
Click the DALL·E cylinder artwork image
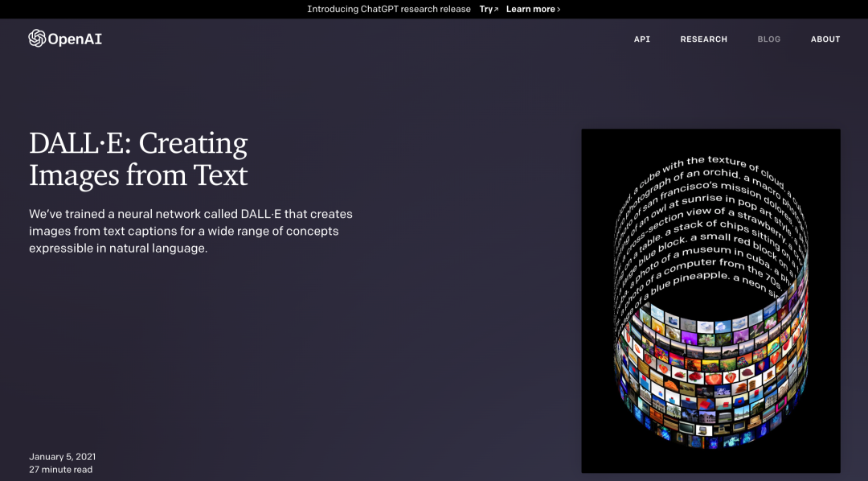point(710,301)
